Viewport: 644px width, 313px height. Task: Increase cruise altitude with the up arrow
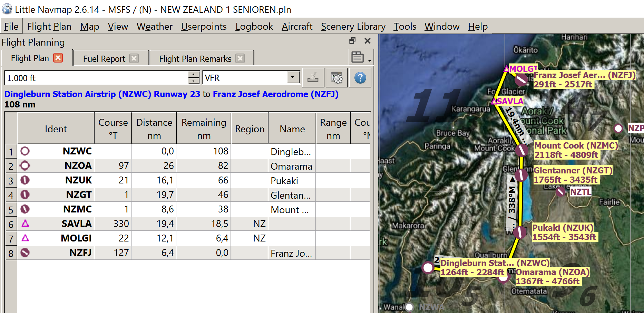[194, 74]
